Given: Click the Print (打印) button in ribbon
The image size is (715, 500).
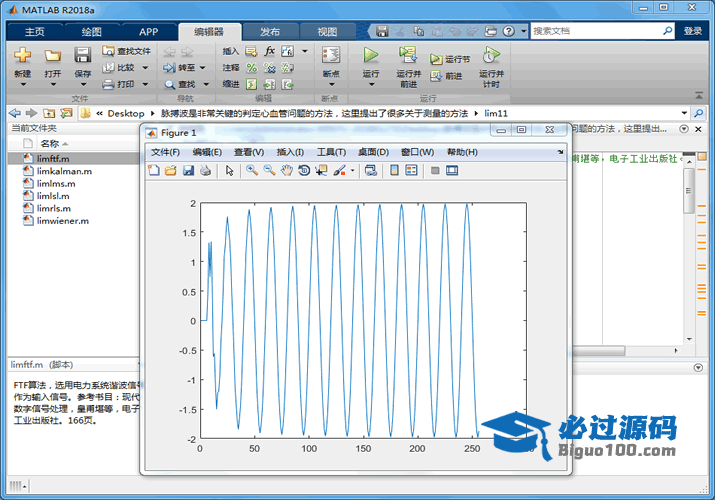Looking at the screenshot, I should (x=119, y=84).
